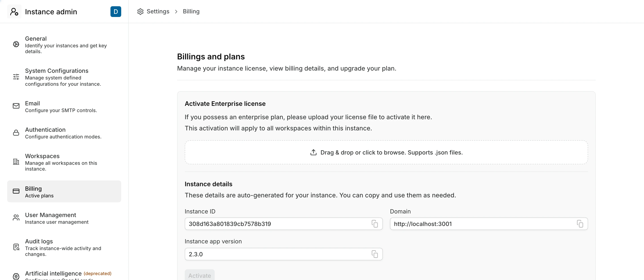The image size is (644, 280).
Task: Click the '(deprecated)' label in sidebar
Action: 97,274
